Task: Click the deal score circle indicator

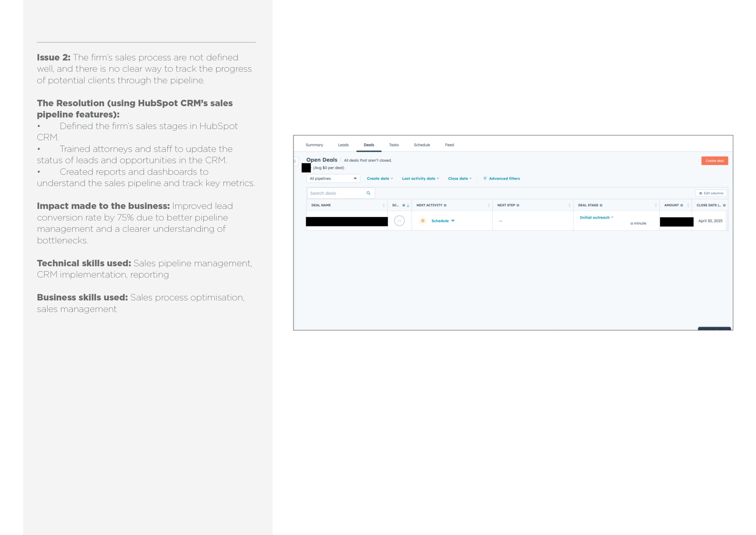Action: click(x=399, y=221)
